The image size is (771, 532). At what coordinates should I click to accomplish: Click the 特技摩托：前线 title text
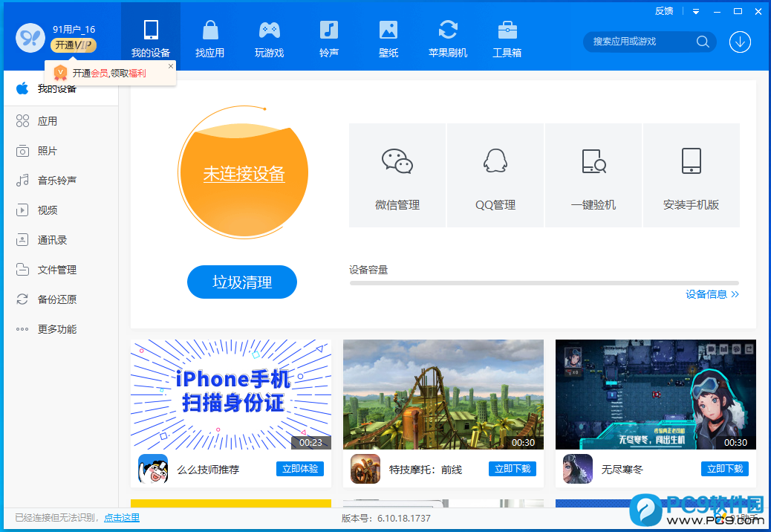click(x=426, y=470)
